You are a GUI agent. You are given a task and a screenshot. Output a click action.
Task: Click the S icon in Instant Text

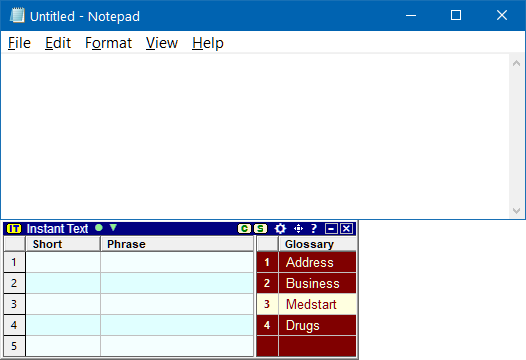[260, 229]
